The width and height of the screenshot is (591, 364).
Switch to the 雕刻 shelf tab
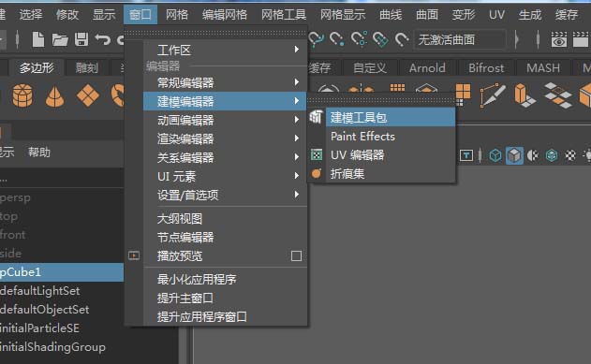click(x=87, y=67)
